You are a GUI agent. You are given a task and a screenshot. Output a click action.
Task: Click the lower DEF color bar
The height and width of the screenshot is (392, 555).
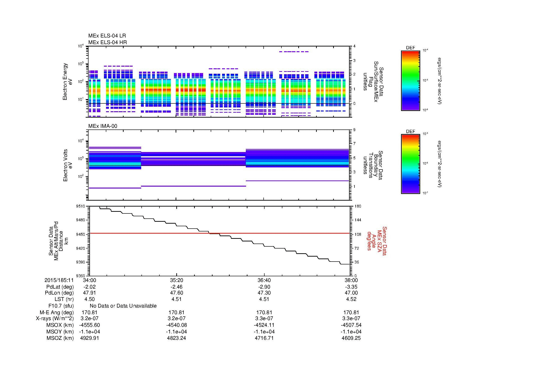coord(410,164)
